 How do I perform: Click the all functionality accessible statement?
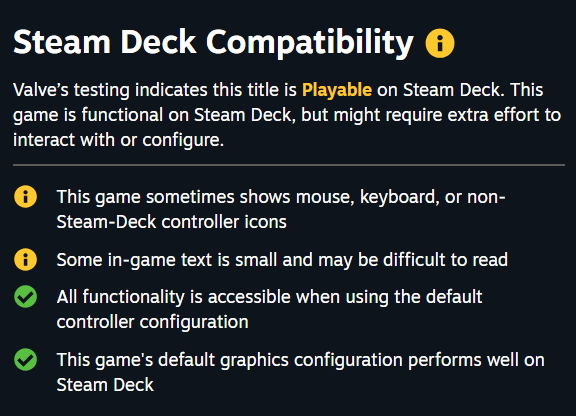[x=269, y=309]
